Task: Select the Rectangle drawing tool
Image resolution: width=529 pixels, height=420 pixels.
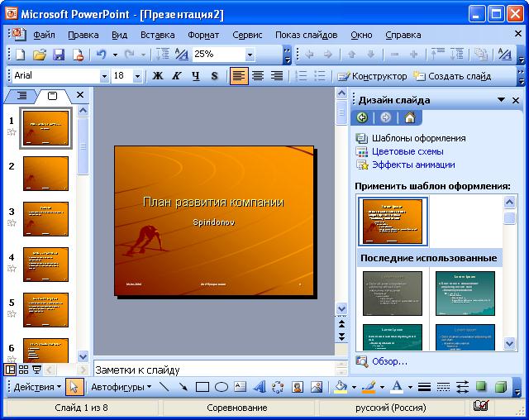Action: point(202,387)
